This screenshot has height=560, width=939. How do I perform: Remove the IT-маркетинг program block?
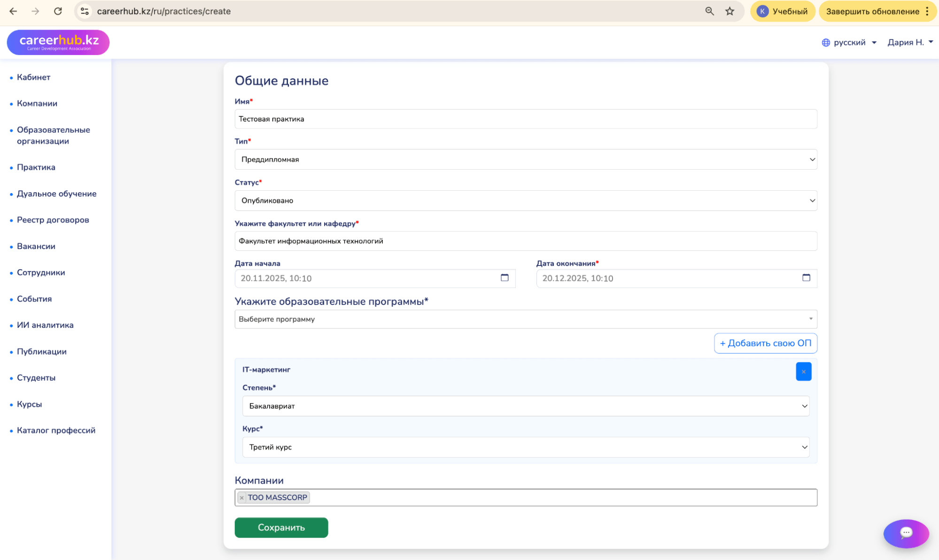803,372
